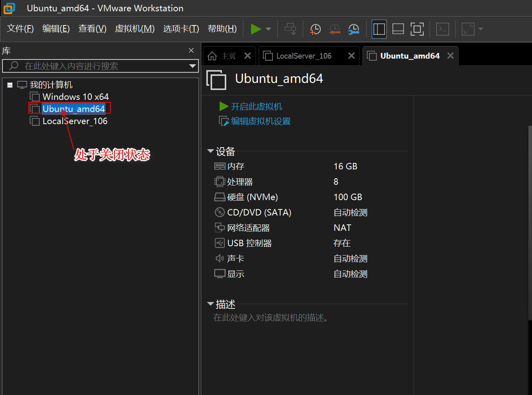The height and width of the screenshot is (395, 532).
Task: Open the 虚拟机(M) menu
Action: pyautogui.click(x=135, y=29)
